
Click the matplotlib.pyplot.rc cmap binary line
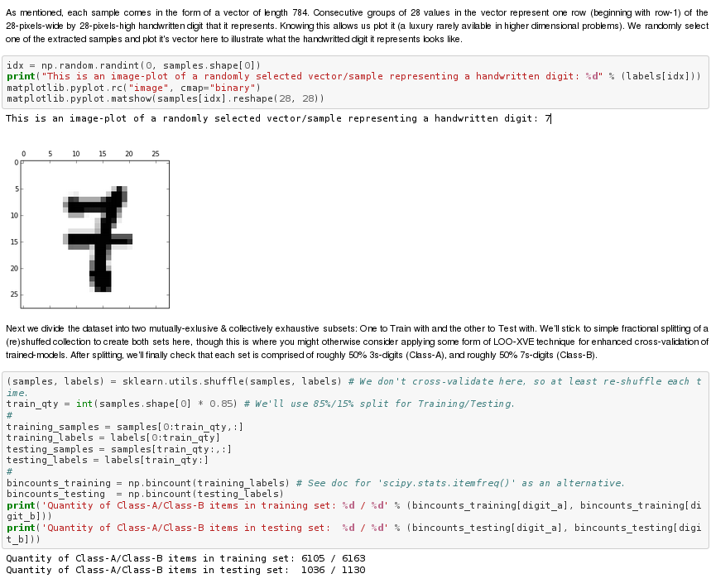point(134,88)
